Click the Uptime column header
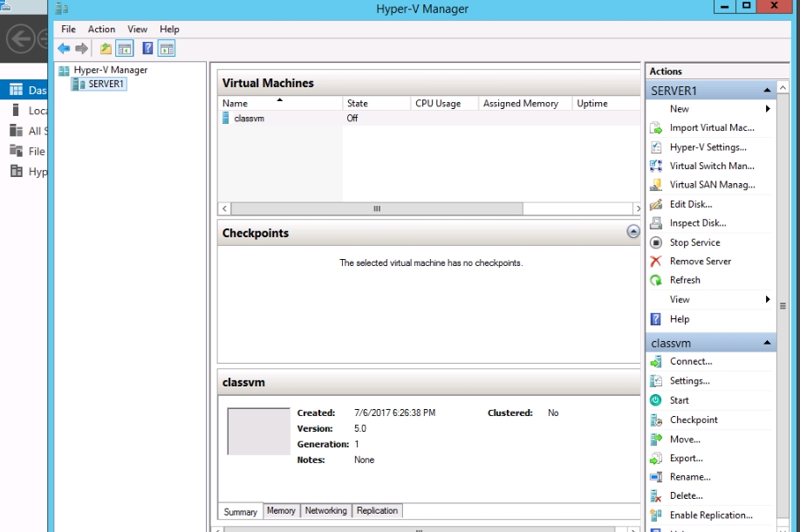This screenshot has width=800, height=532. pyautogui.click(x=606, y=104)
